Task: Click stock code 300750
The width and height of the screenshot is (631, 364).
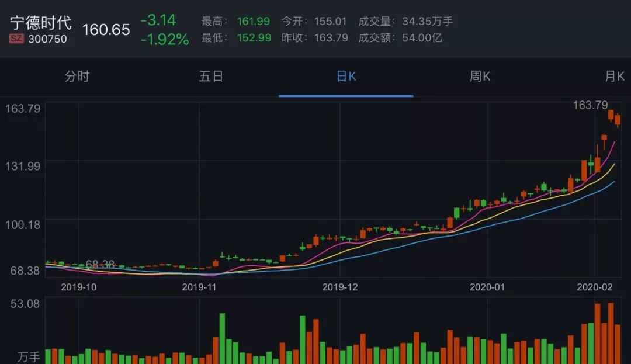Action: tap(47, 39)
